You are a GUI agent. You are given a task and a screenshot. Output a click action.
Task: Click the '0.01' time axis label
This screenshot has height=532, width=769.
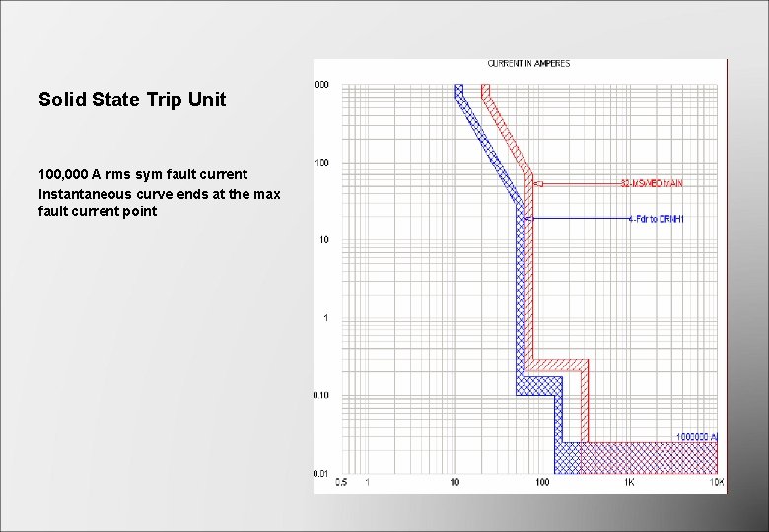click(x=320, y=473)
